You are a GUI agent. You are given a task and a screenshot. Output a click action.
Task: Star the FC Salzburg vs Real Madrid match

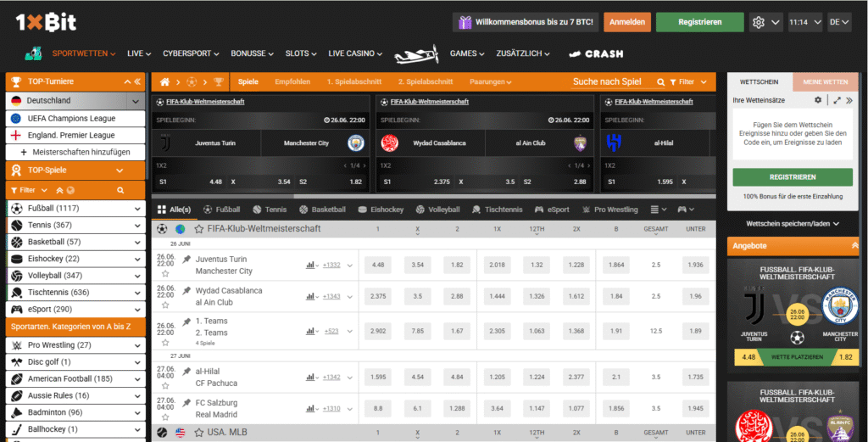[x=165, y=417]
